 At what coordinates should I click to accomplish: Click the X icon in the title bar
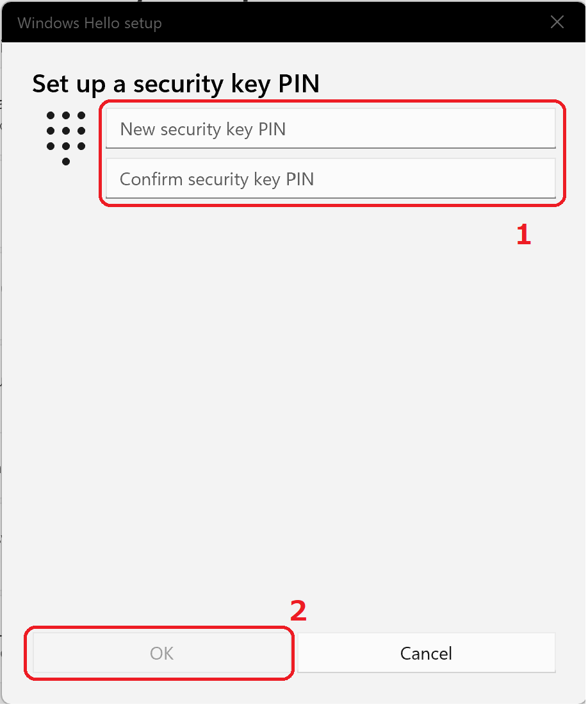pyautogui.click(x=557, y=22)
